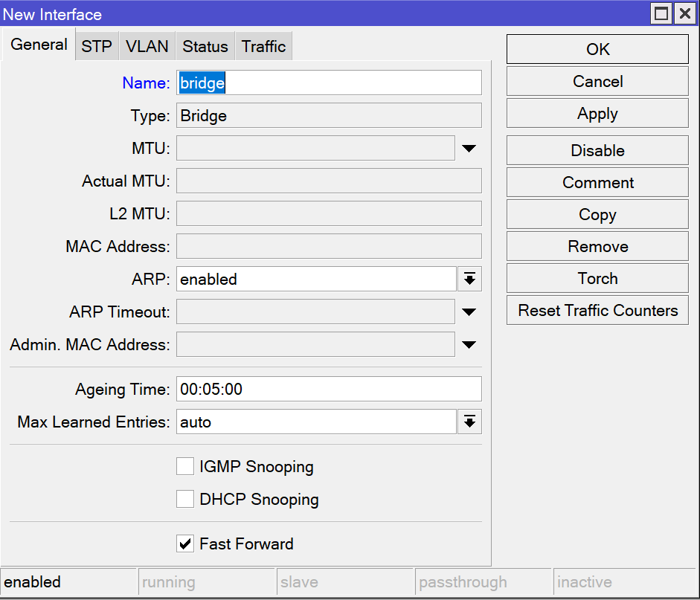Open the ARP mode dropdown
The height and width of the screenshot is (600, 700).
pyautogui.click(x=469, y=280)
